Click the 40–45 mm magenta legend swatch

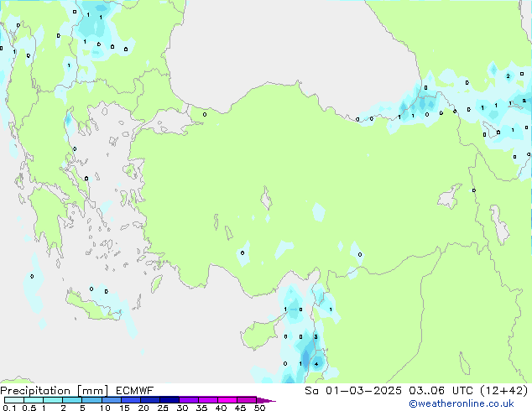click(227, 400)
